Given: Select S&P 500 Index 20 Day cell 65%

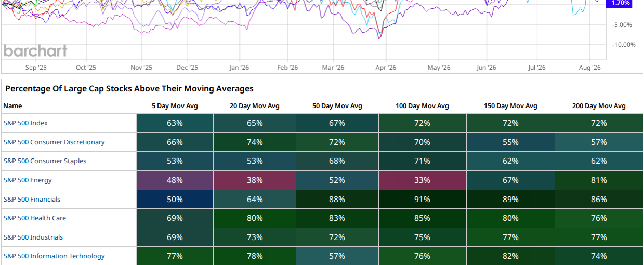Looking at the screenshot, I should click(x=255, y=123).
